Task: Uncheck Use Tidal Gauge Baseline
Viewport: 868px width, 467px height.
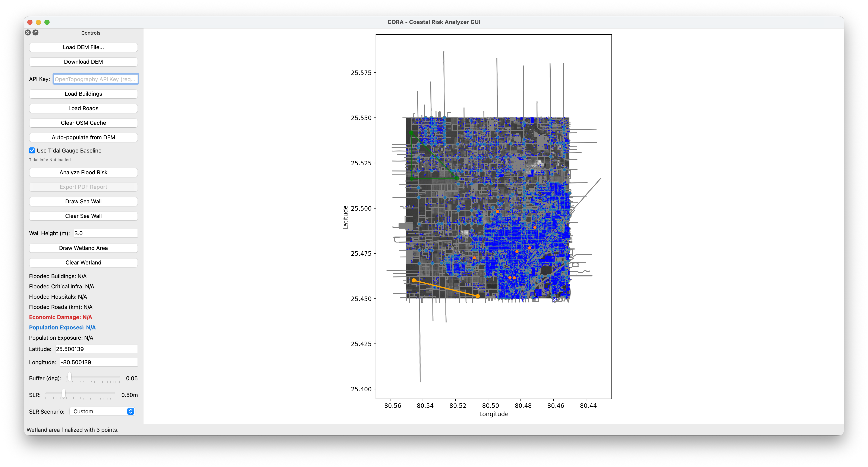Action: pos(32,151)
